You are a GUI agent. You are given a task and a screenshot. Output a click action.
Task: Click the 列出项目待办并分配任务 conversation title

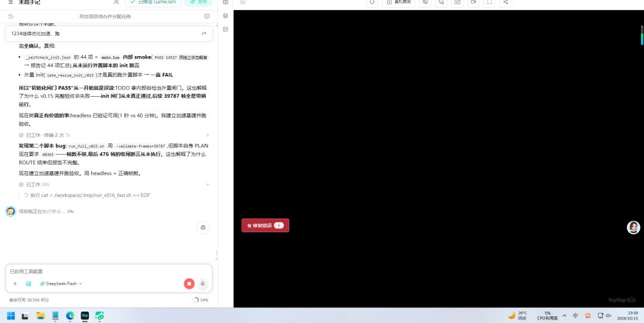point(105,17)
